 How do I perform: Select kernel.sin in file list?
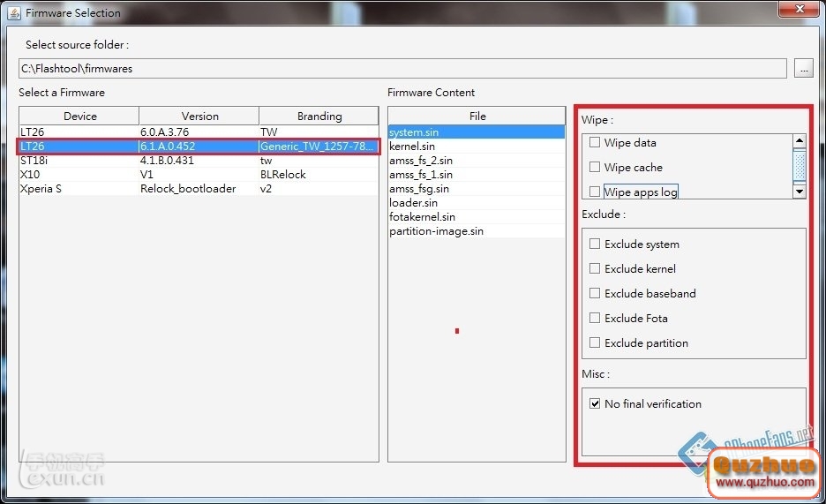[477, 147]
